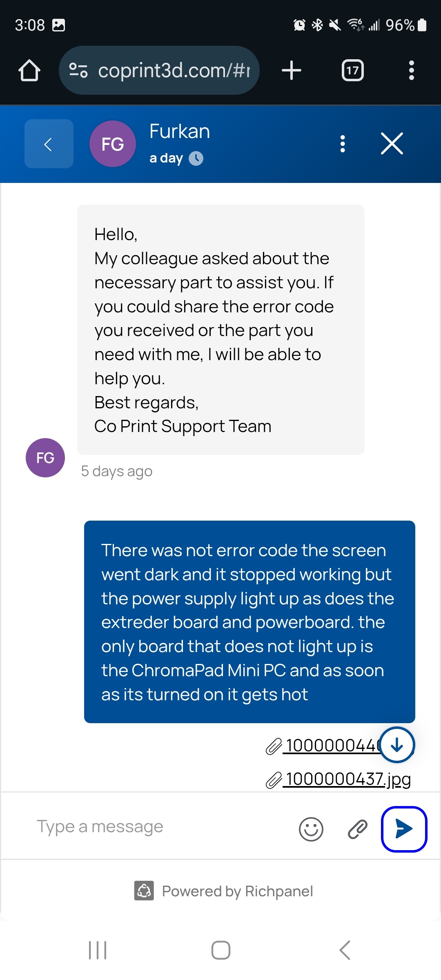
Task: Open the emoji picker smiley icon
Action: 311,829
